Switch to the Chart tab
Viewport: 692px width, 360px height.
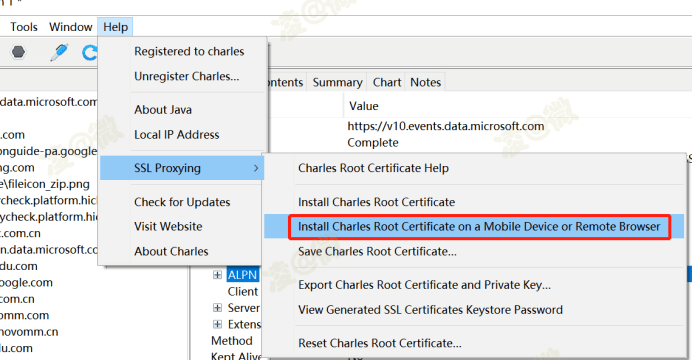pyautogui.click(x=387, y=82)
